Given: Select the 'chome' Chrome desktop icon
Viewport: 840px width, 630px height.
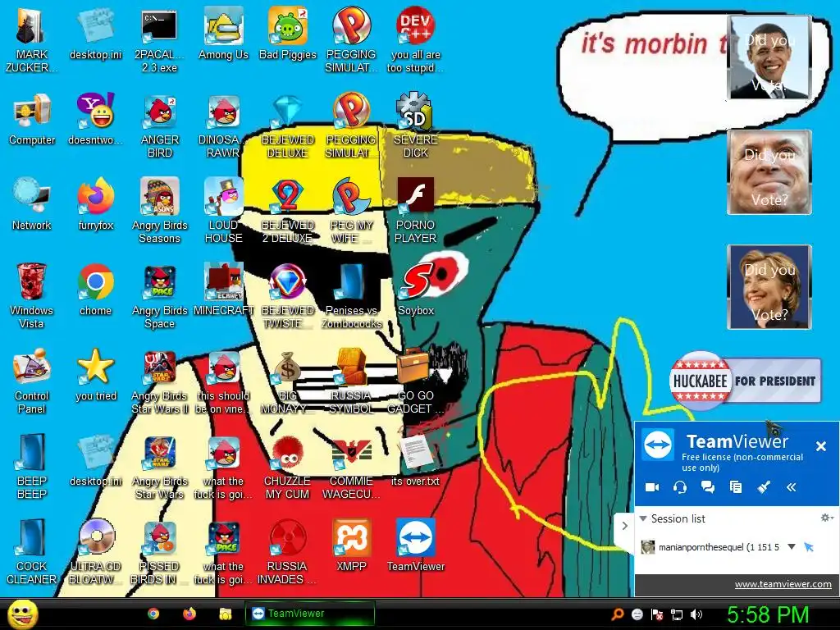Looking at the screenshot, I should (95, 290).
